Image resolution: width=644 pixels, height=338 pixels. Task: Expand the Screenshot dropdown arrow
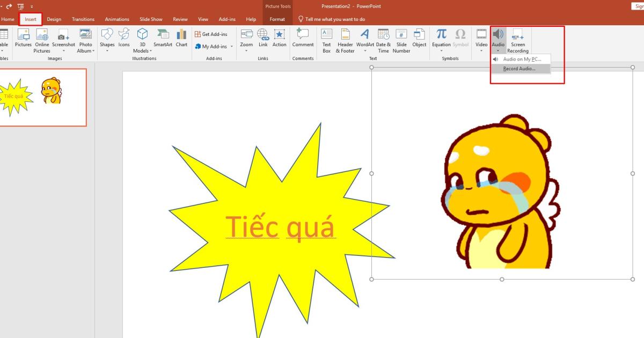tap(63, 52)
